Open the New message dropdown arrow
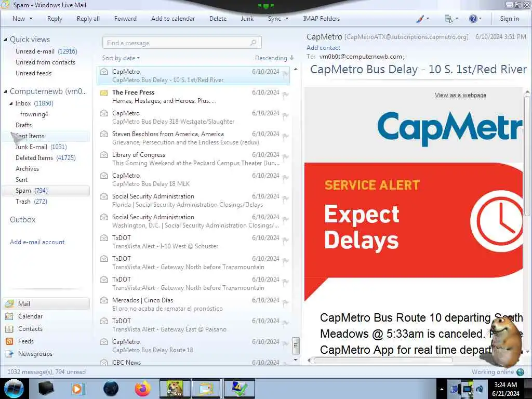The height and width of the screenshot is (399, 532). pos(31,19)
